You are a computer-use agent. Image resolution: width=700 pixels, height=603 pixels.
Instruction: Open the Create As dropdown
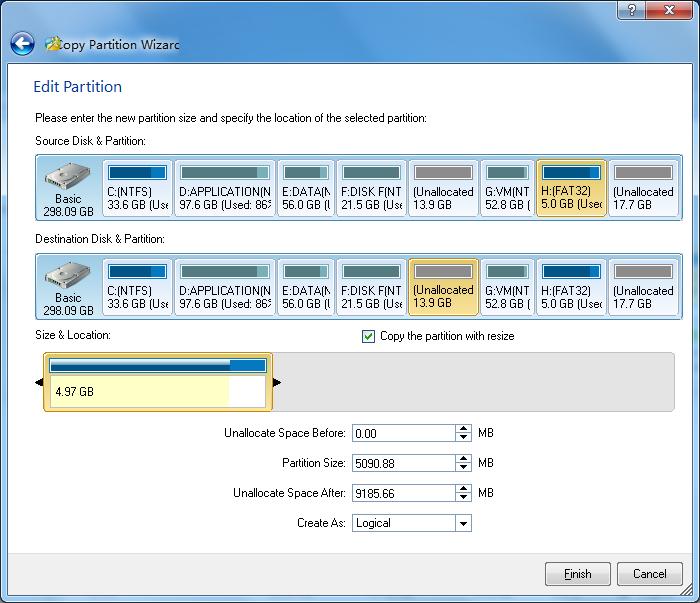pyautogui.click(x=462, y=523)
